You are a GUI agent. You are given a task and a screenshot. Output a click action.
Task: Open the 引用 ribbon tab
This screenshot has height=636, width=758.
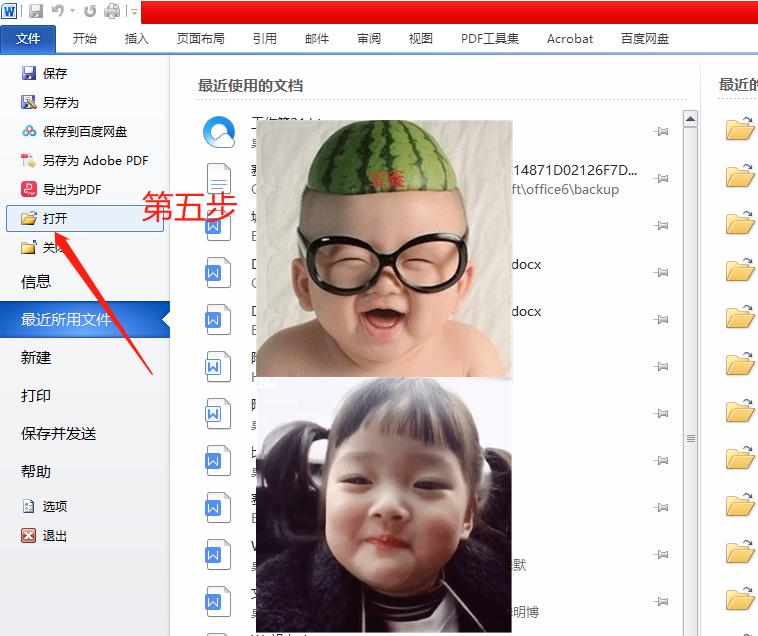pos(264,39)
